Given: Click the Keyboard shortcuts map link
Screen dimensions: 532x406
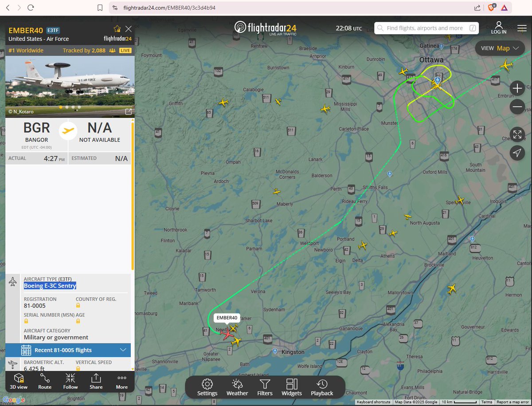Looking at the screenshot, I should tap(373, 402).
